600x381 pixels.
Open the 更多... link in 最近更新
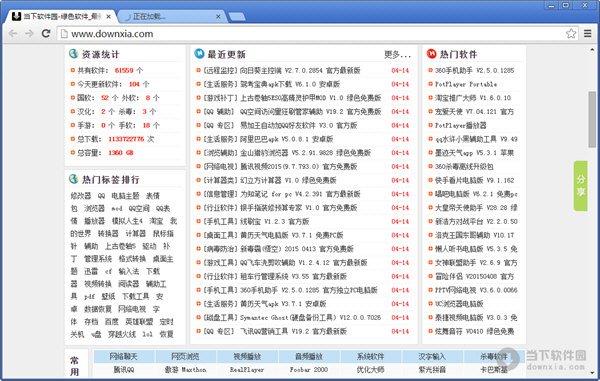tap(397, 55)
